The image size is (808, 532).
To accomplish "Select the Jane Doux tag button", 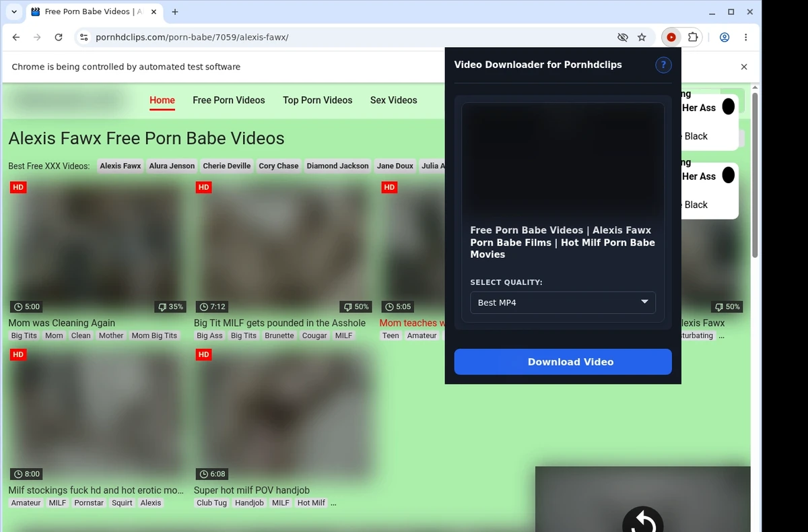I will pos(395,166).
